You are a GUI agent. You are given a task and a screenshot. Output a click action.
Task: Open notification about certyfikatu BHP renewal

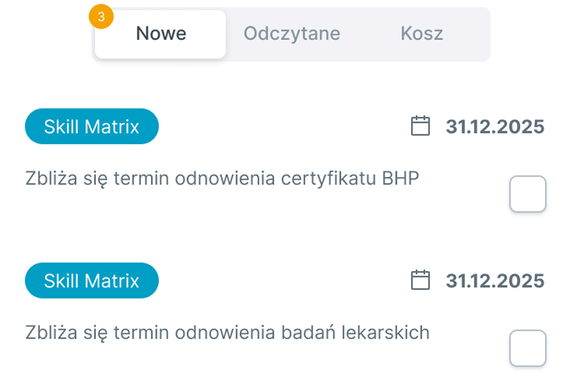222,178
